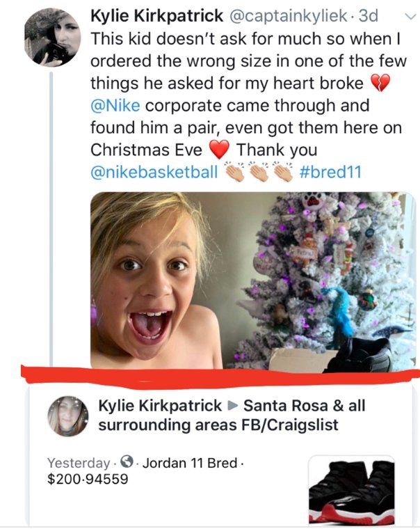
Task: Open the Jordan 11 Bred shoe thumbnail
Action: pyautogui.click(x=351, y=491)
